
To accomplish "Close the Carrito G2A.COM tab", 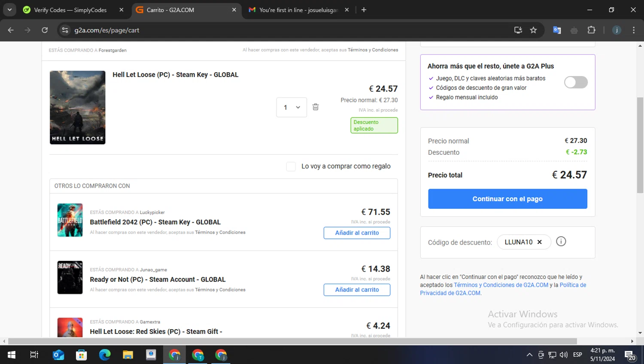I will point(234,10).
